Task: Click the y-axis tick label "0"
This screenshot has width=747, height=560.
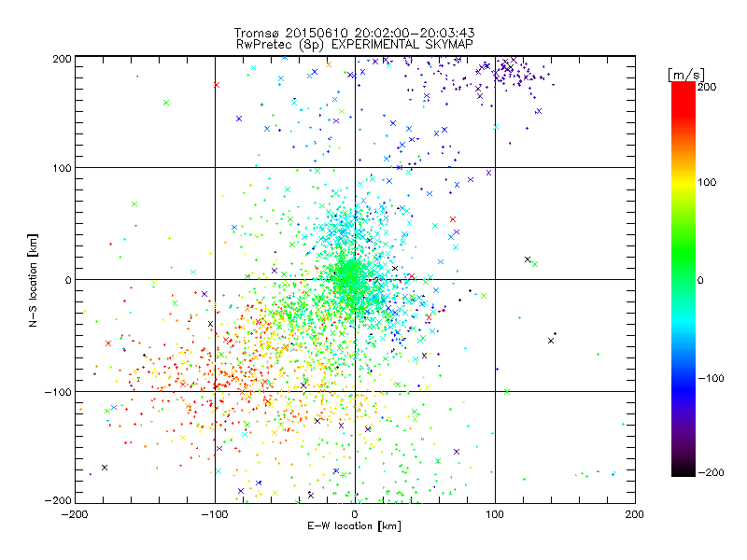Action: coord(68,280)
